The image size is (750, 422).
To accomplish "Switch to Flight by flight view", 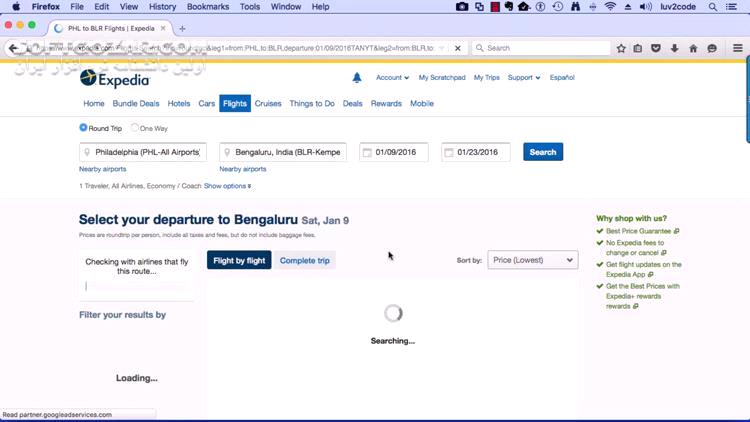I will tap(239, 260).
